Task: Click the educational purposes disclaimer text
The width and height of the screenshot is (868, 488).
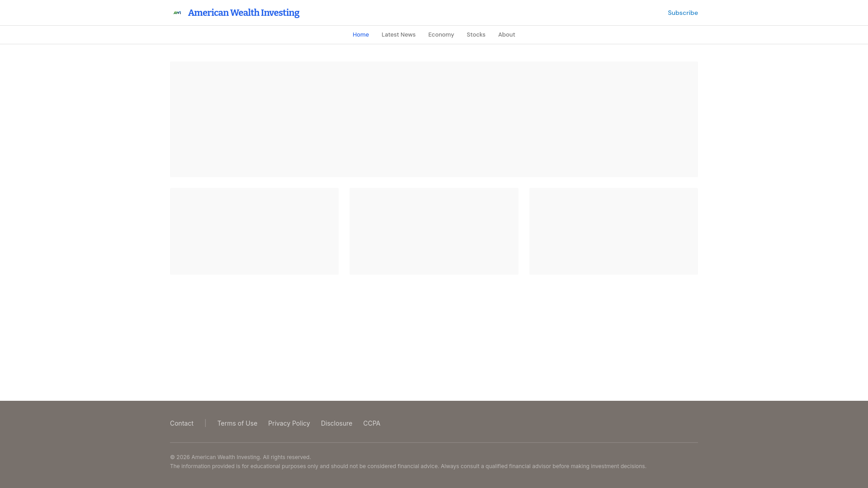Action: pos(408,466)
